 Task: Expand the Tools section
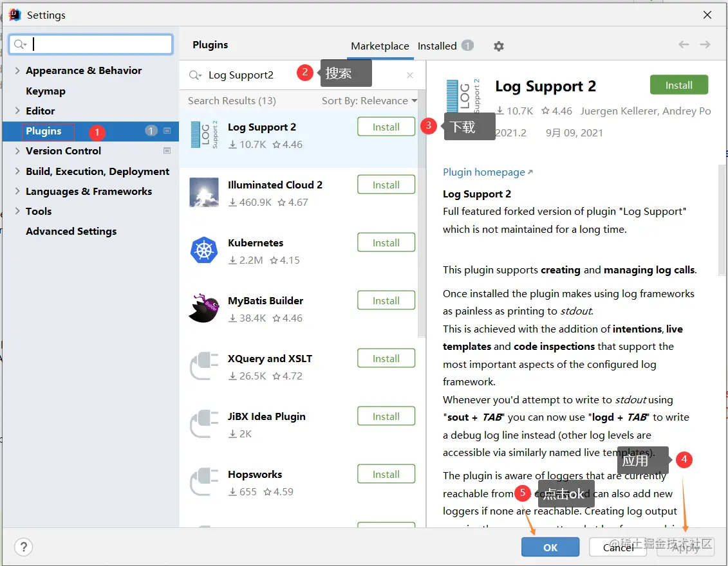[17, 211]
